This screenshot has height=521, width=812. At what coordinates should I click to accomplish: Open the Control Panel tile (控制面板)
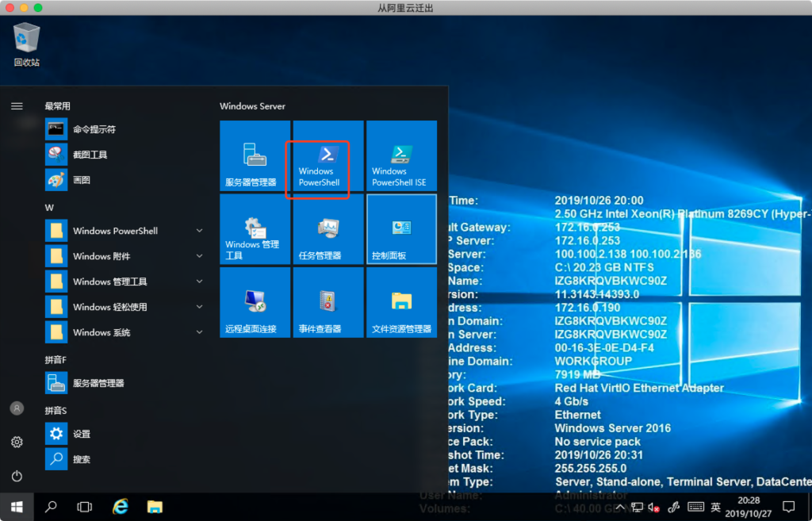tap(401, 230)
